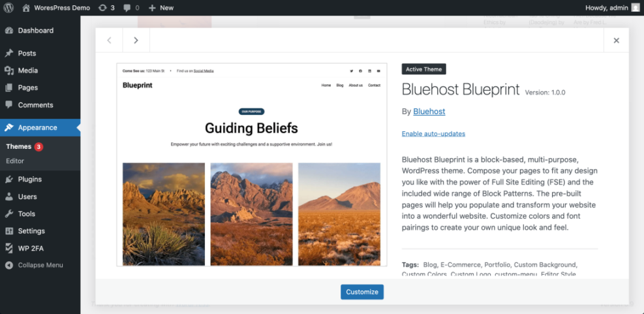Click the Settings sliders icon

tap(9, 231)
